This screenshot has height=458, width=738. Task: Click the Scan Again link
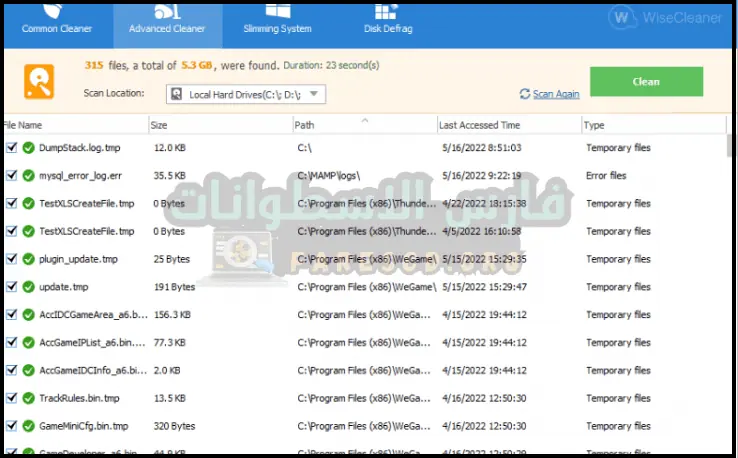[556, 94]
